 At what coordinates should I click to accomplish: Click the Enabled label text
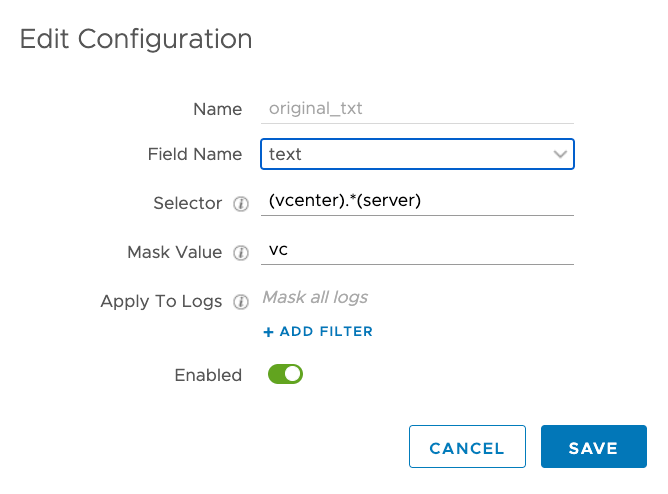pyautogui.click(x=208, y=376)
